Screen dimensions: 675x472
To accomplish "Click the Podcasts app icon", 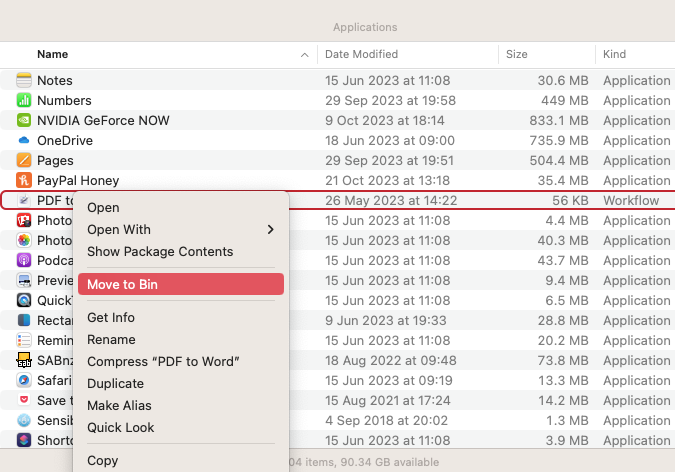I will click(24, 260).
